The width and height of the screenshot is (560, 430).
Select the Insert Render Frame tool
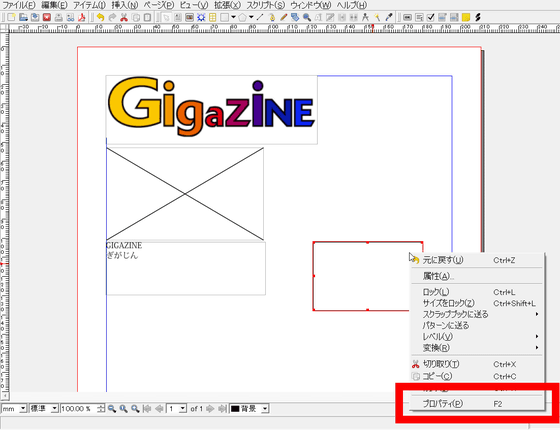[201, 17]
